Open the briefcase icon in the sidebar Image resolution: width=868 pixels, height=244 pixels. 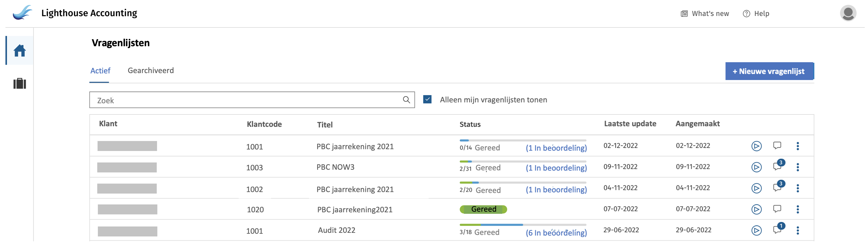coord(20,84)
